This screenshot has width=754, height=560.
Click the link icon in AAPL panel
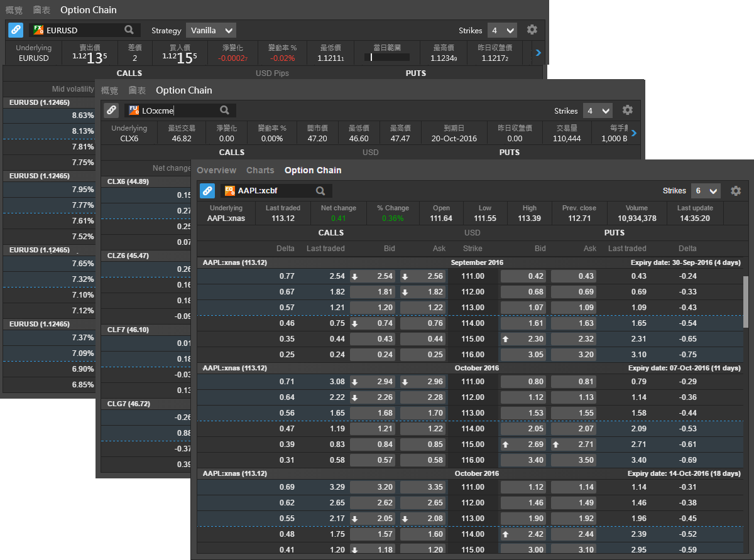tap(207, 191)
